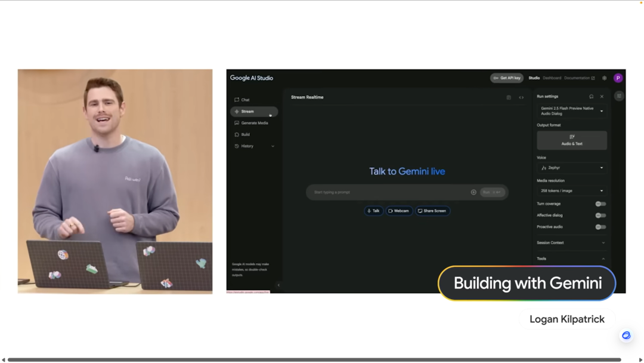Click the Logan Kilpatrick name label
Image resolution: width=644 pixels, height=363 pixels.
click(x=567, y=319)
